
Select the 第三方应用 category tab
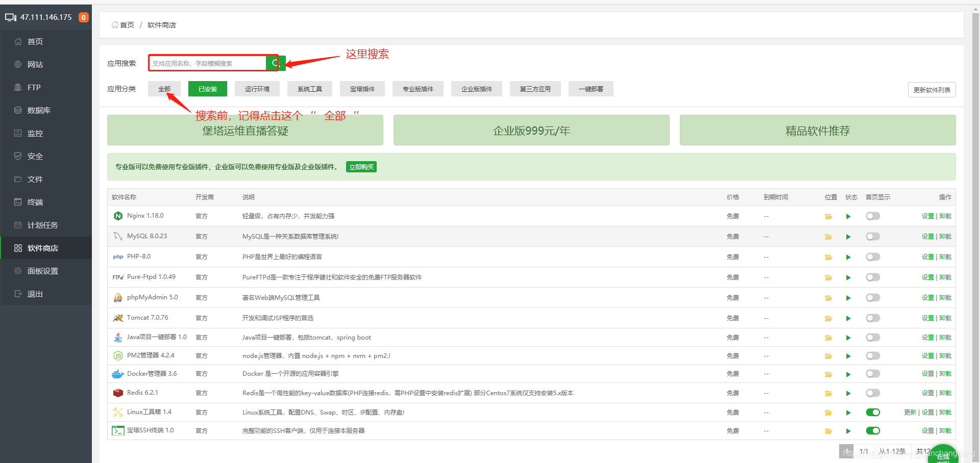(x=535, y=89)
